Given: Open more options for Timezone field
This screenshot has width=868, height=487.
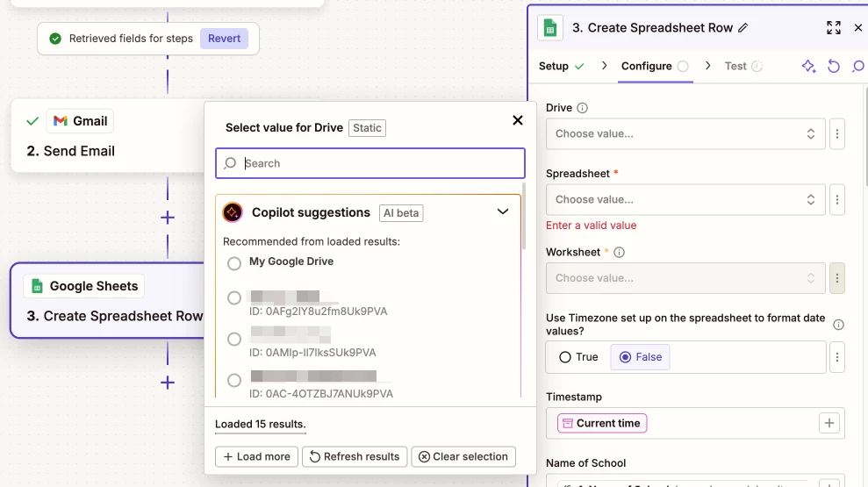Looking at the screenshot, I should point(837,357).
